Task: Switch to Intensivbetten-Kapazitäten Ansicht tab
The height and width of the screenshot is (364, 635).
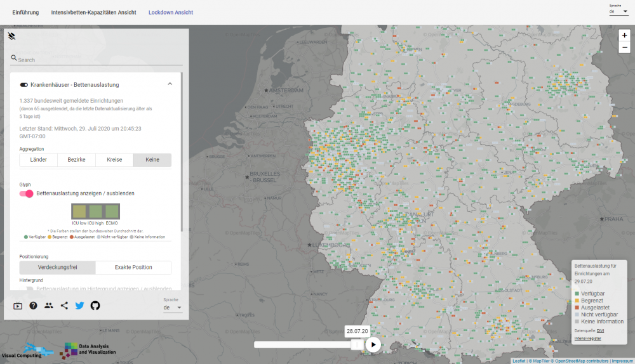Action: 93,13
